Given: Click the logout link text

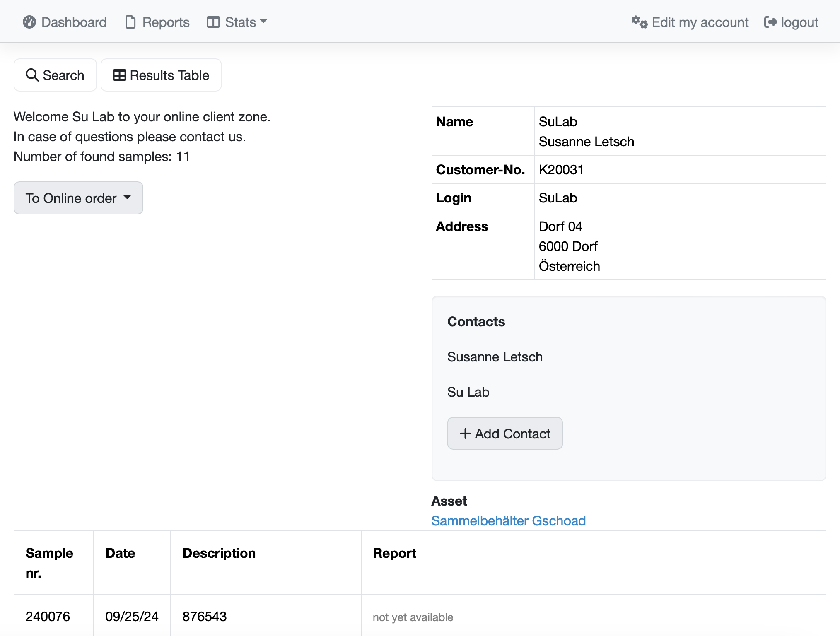Looking at the screenshot, I should pos(799,22).
